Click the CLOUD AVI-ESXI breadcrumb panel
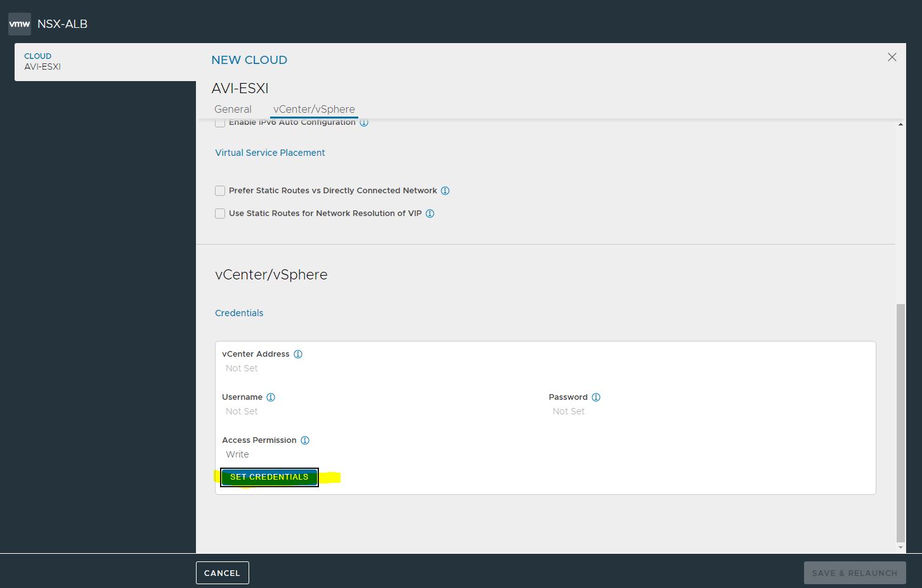 click(x=105, y=61)
